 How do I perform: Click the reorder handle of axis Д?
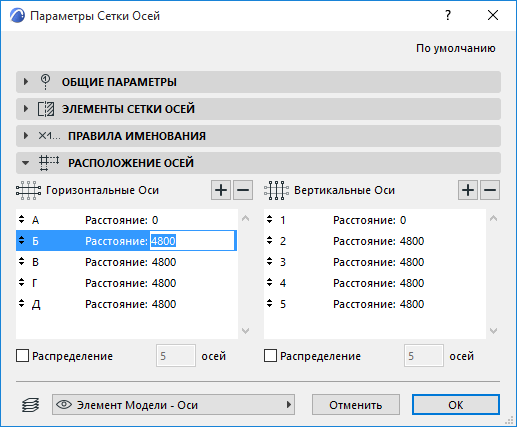22,304
